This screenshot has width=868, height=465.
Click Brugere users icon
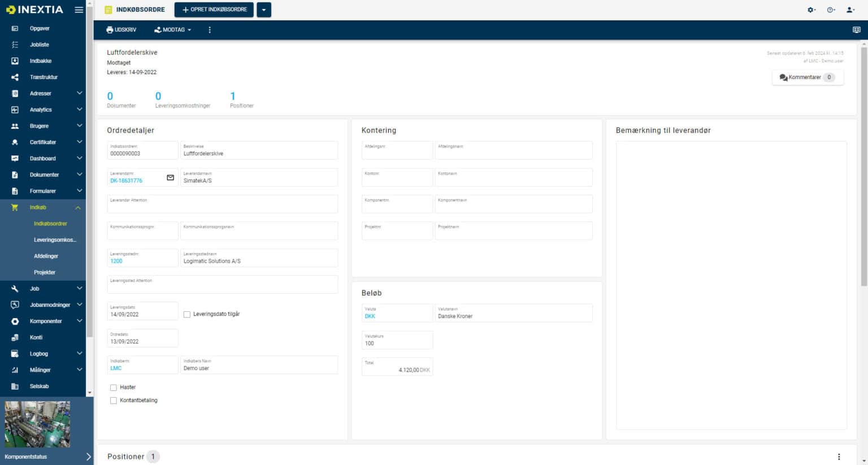(15, 126)
